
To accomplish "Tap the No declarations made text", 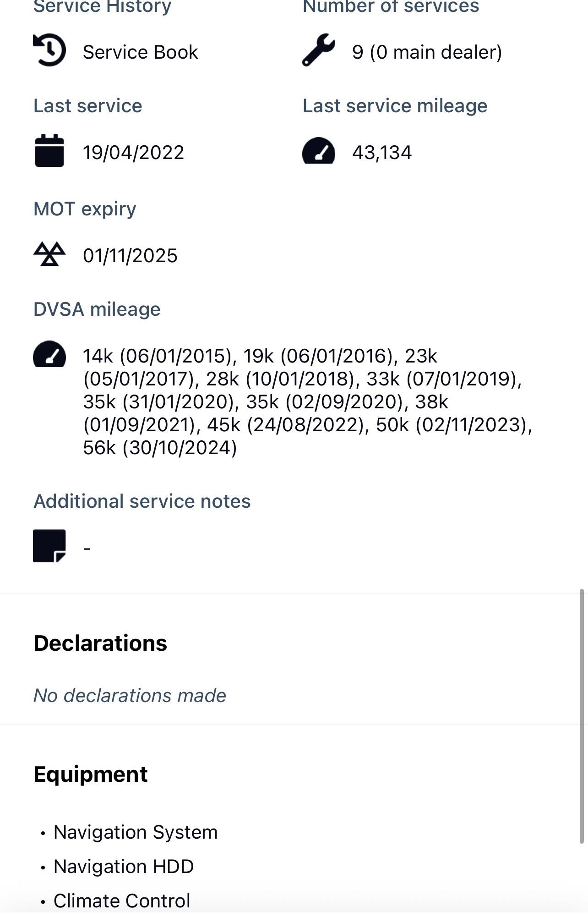I will pyautogui.click(x=130, y=696).
